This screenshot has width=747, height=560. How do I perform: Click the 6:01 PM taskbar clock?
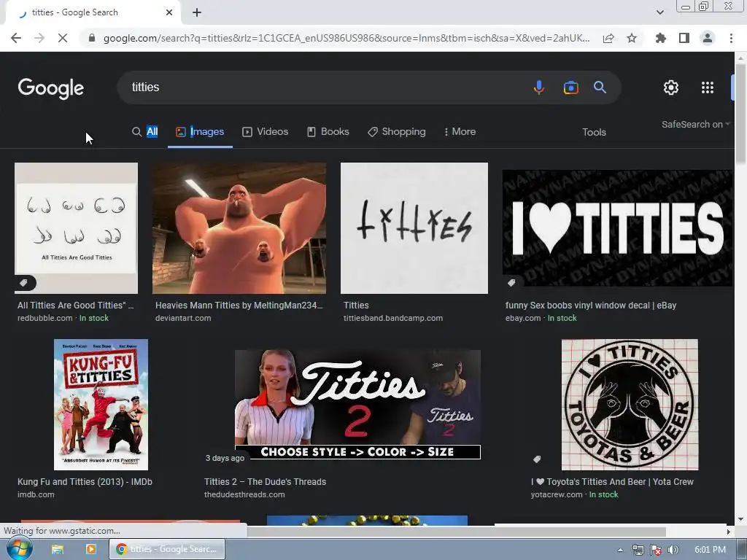pyautogui.click(x=710, y=550)
